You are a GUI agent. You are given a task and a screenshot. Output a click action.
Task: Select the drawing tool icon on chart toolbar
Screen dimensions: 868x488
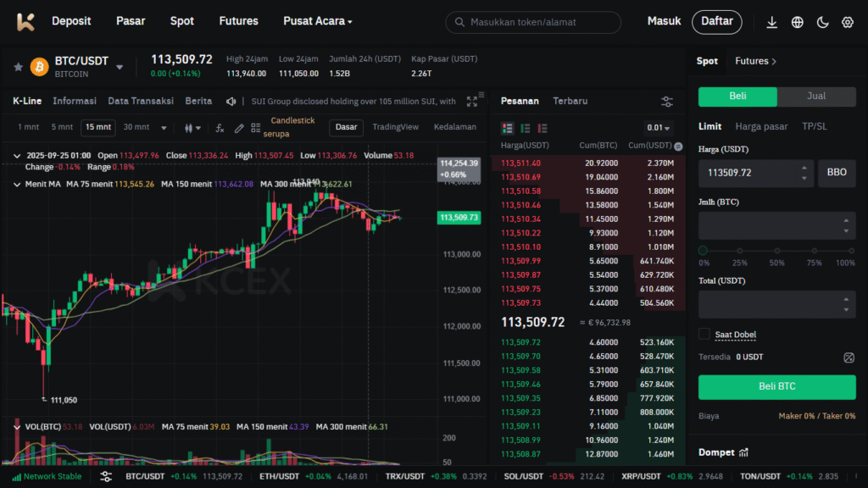point(240,128)
